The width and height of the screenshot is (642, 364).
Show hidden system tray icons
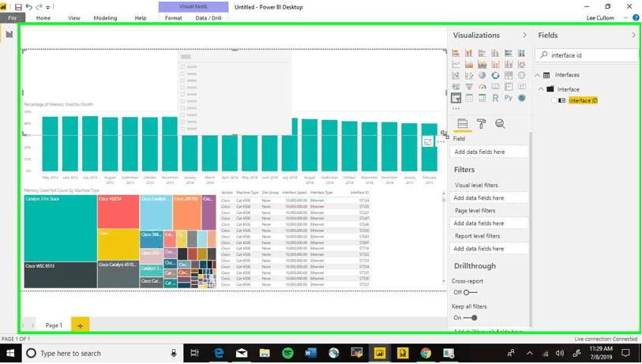point(529,354)
